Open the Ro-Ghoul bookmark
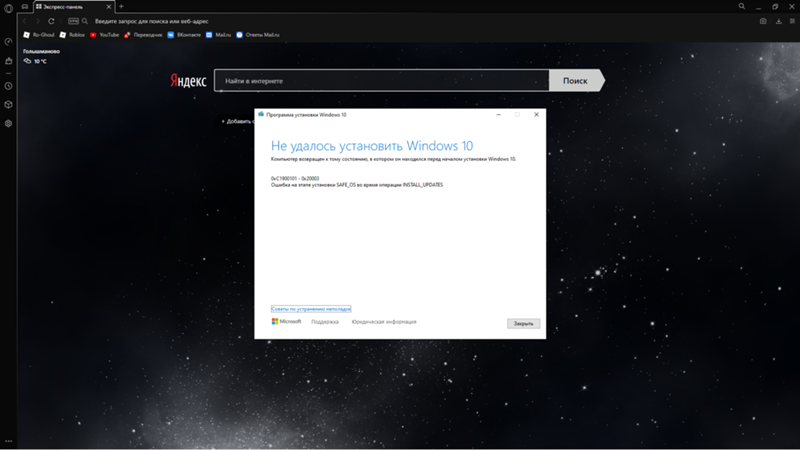 (39, 35)
